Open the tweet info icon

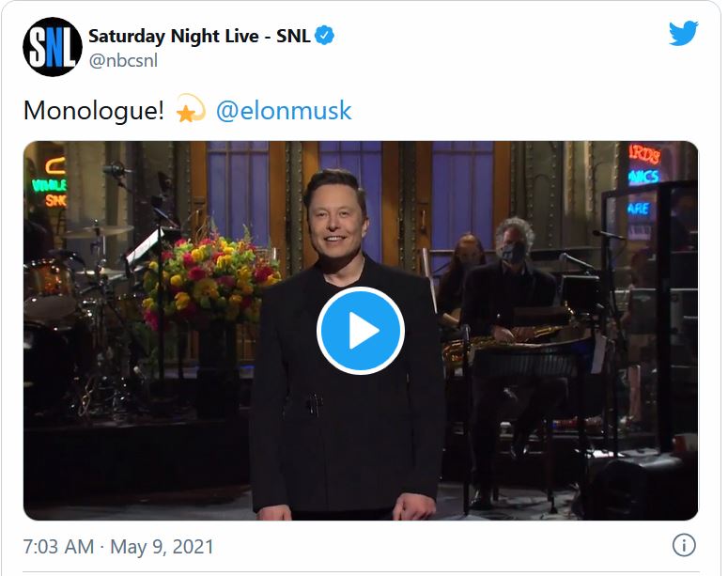683,545
